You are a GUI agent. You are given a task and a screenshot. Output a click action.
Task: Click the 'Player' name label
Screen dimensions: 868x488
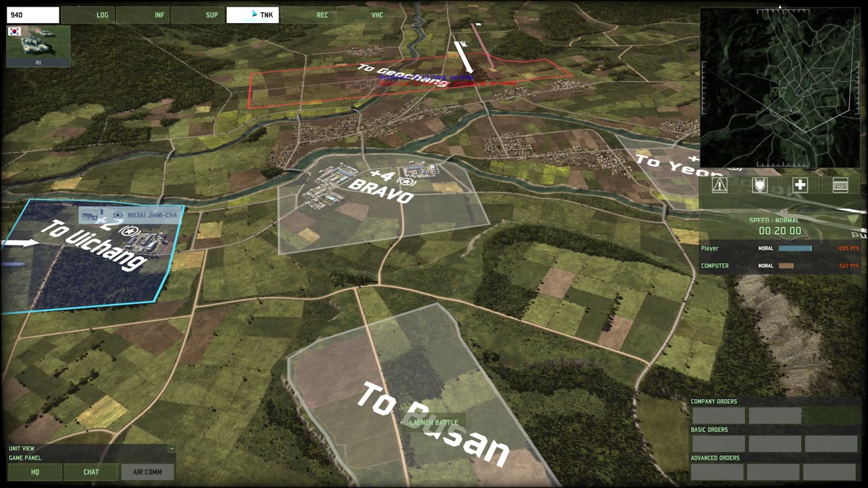coord(709,249)
